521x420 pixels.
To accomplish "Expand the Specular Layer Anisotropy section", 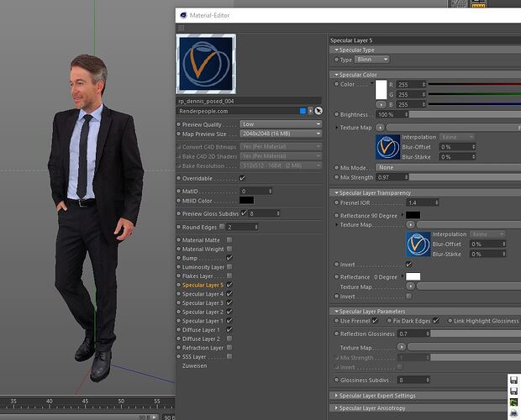I will click(x=336, y=407).
